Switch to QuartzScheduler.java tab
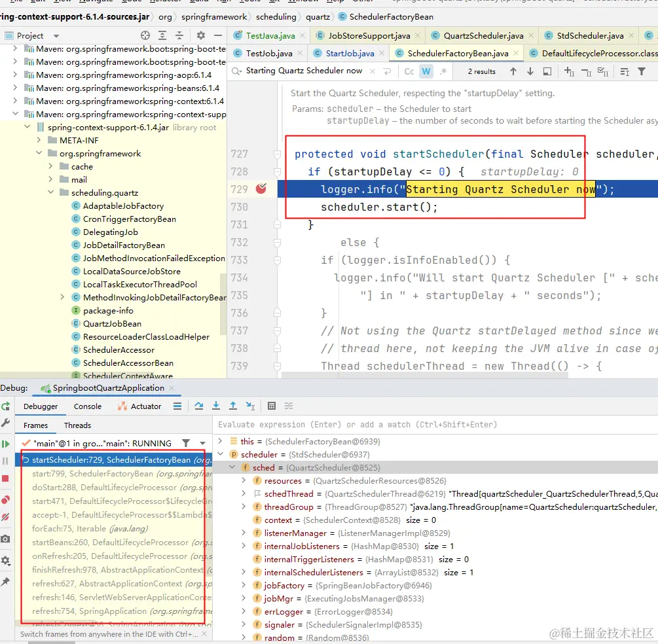This screenshot has width=658, height=644. pos(483,36)
